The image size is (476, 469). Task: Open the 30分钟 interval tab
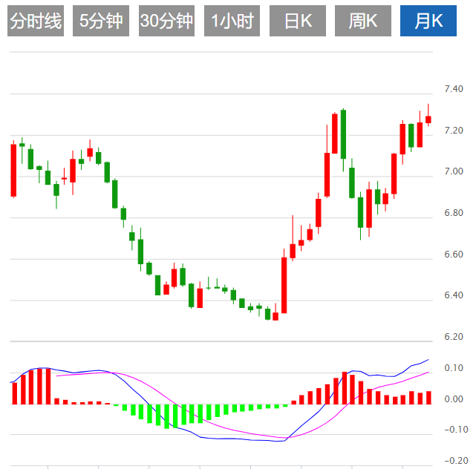pos(166,22)
